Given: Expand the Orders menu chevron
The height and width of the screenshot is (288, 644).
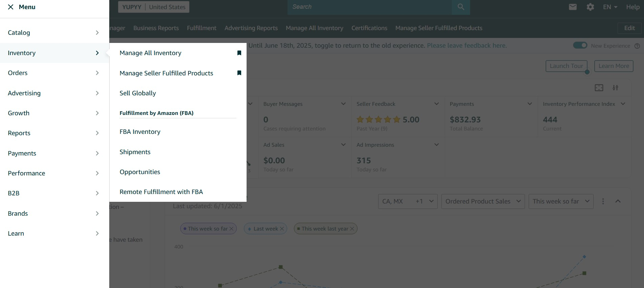Looking at the screenshot, I should [97, 73].
